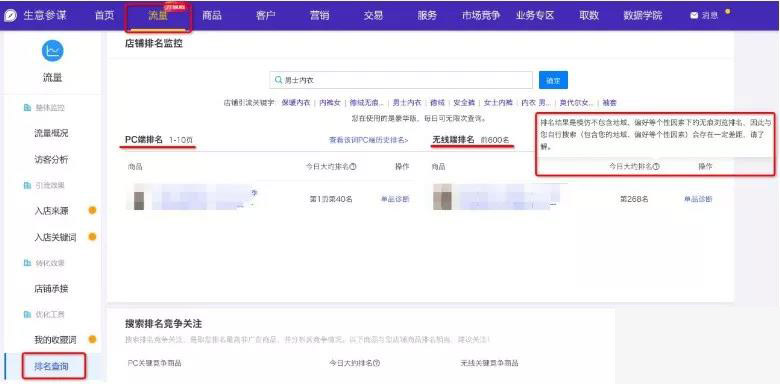780x384 pixels.
Task: Click help icon in 搜索排名竞争关注 今日大约排名 header
Action: coord(377,364)
